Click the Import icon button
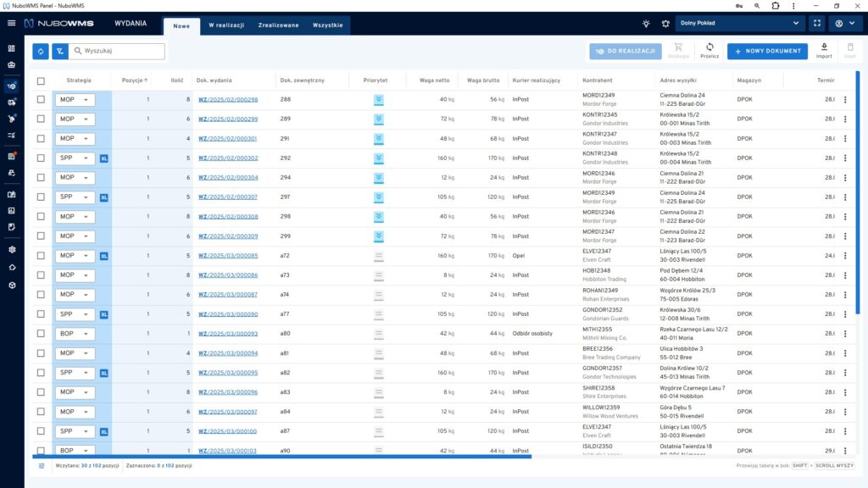Viewport: 868px width, 488px height. (x=824, y=51)
